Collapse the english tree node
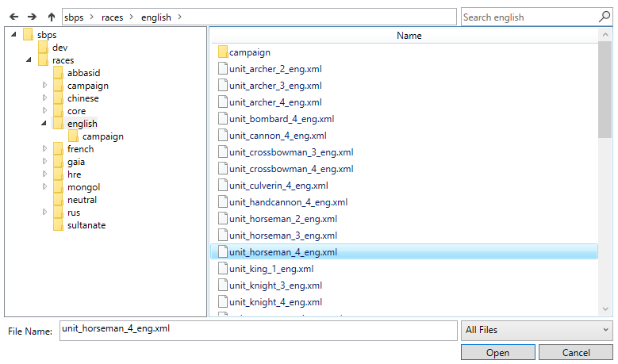This screenshot has height=364, width=618. 44,123
